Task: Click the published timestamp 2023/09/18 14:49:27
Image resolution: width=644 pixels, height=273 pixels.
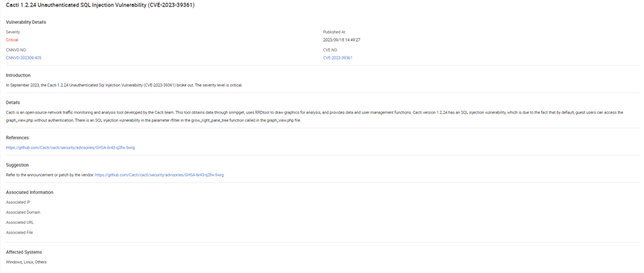Action: click(x=342, y=40)
